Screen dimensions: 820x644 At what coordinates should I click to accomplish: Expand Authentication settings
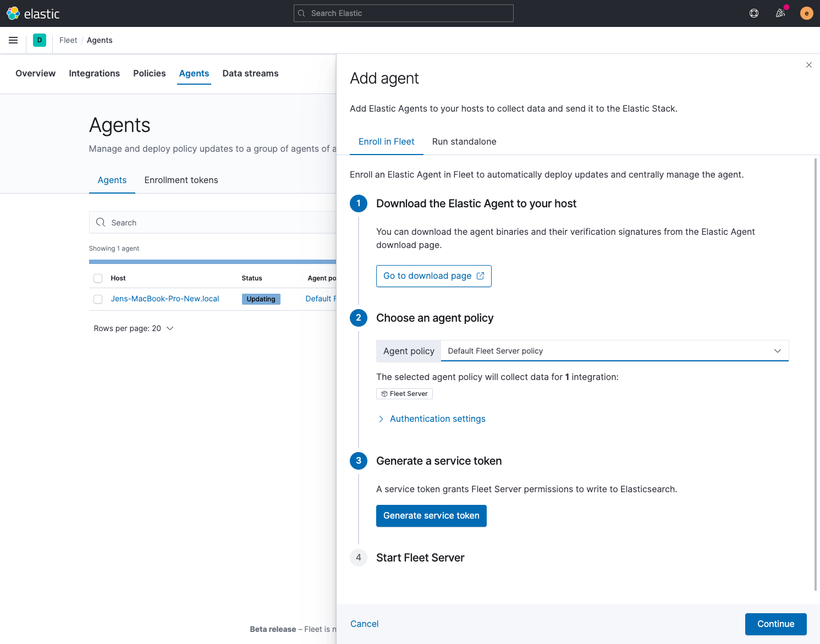tap(432, 419)
